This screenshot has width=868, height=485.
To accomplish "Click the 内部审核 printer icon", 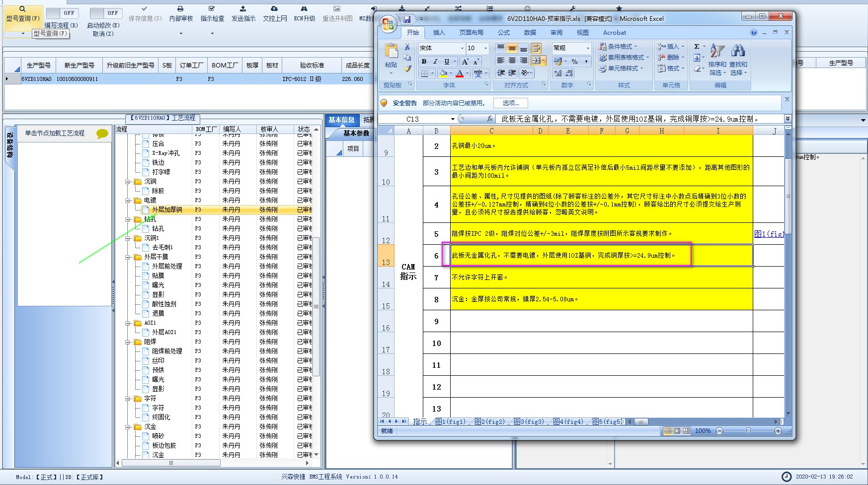I will 180,9.
